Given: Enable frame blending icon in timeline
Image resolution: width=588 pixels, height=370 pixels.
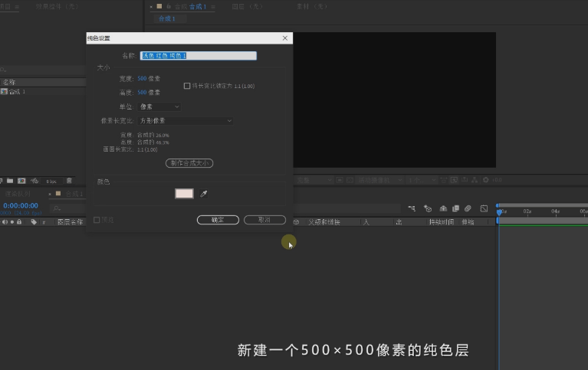Looking at the screenshot, I should click(x=455, y=208).
